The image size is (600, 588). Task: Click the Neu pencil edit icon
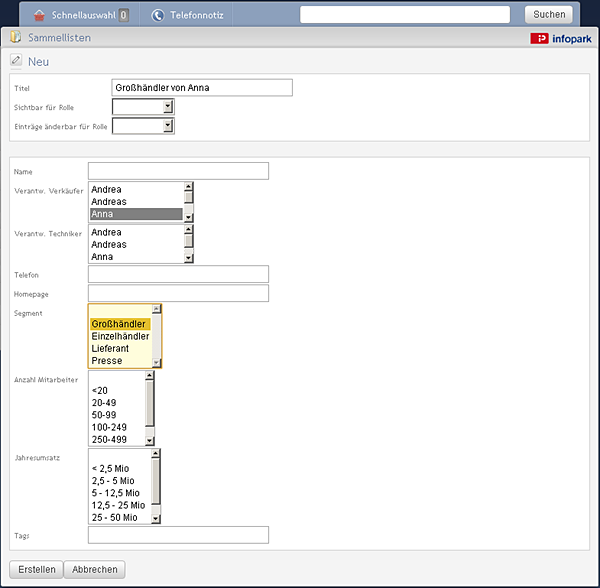pos(16,60)
